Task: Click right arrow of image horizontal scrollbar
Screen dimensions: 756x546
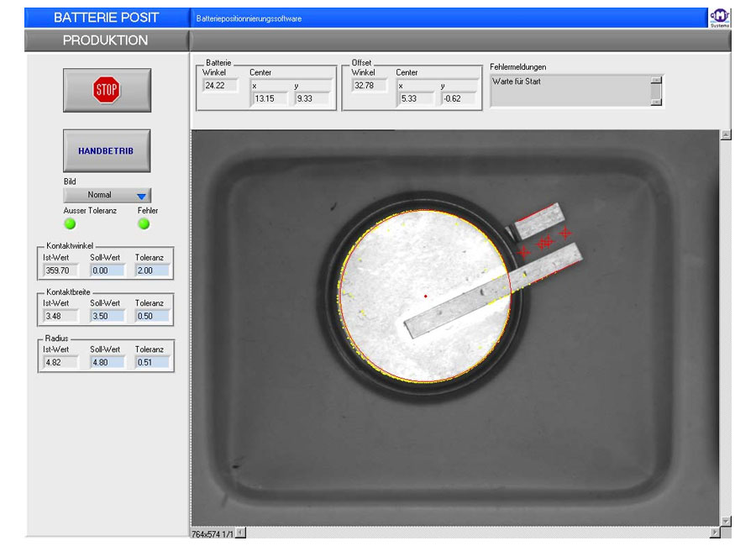Action: [x=715, y=533]
